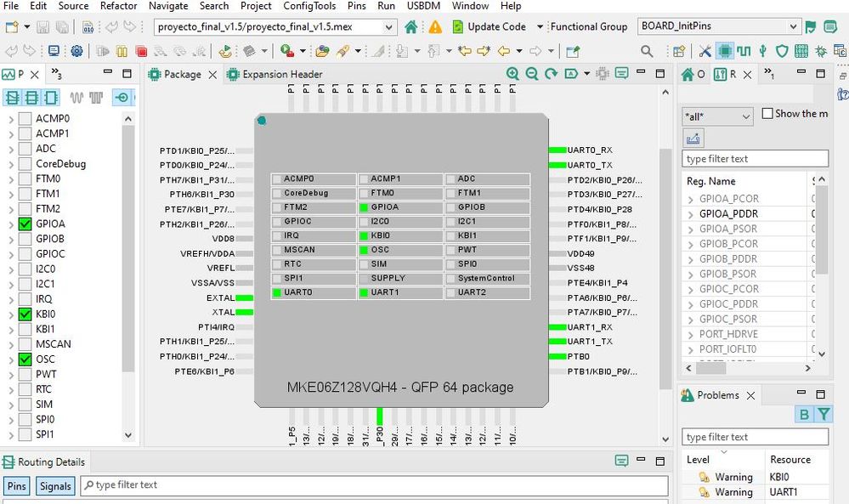Screen dimensions: 849x504
Task: Check the PWT peripheral checkbox in tree
Action: pos(25,374)
